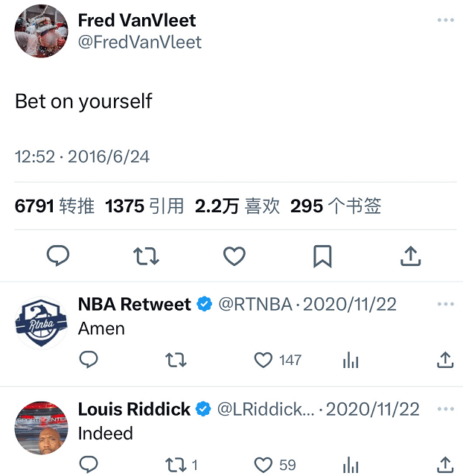Open more options on Fred VanVleet's tweet
463x476 pixels.
coord(445,20)
